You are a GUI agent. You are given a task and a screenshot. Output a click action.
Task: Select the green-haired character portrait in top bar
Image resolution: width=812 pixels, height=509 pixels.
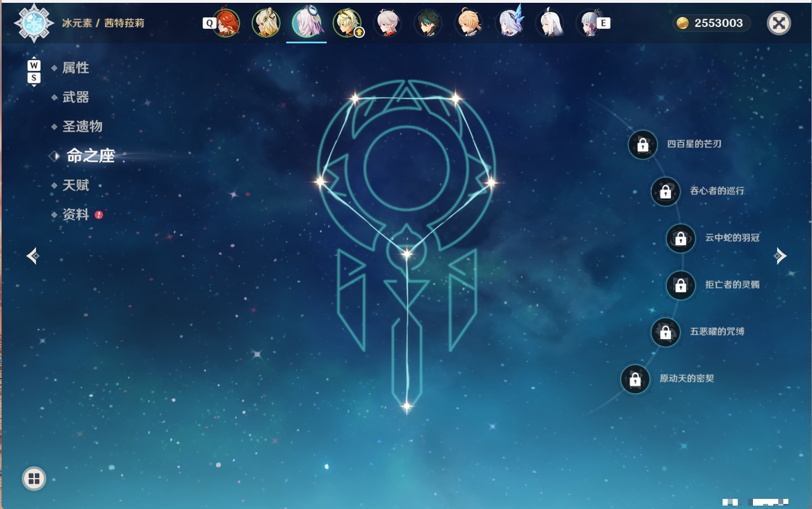click(x=428, y=23)
